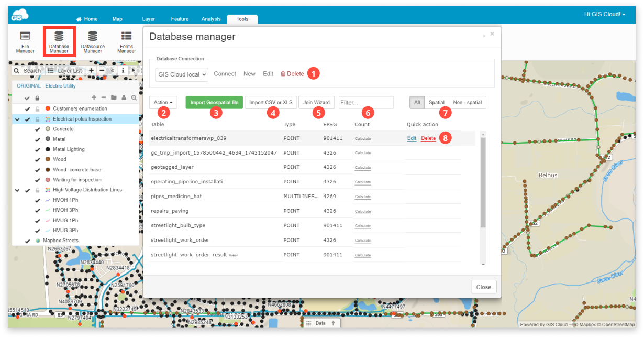This screenshot has width=644, height=338.
Task: Click Calculate for the pipes_medicine_hat table
Action: (x=362, y=197)
